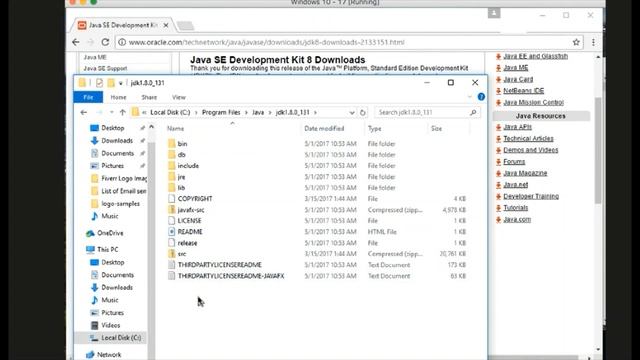Open Videos under This PC
This screenshot has width=640, height=360.
pos(106,325)
